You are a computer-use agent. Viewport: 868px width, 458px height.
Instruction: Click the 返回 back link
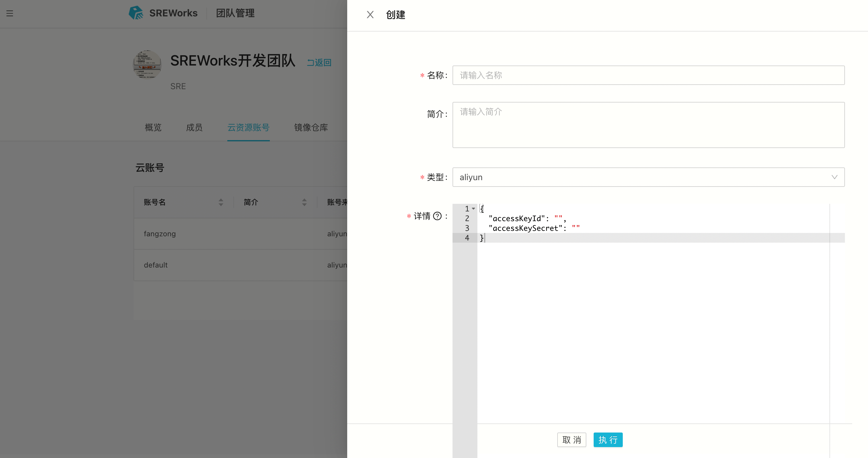(x=319, y=63)
